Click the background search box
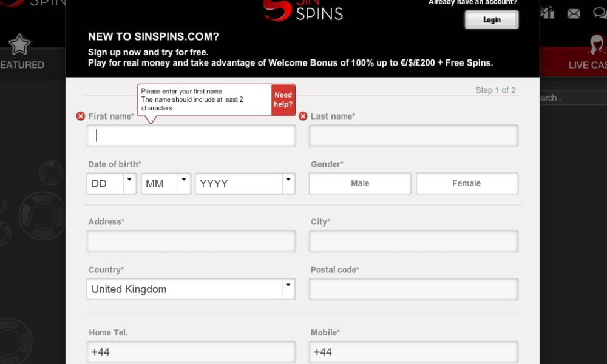607x364 pixels. click(x=574, y=98)
